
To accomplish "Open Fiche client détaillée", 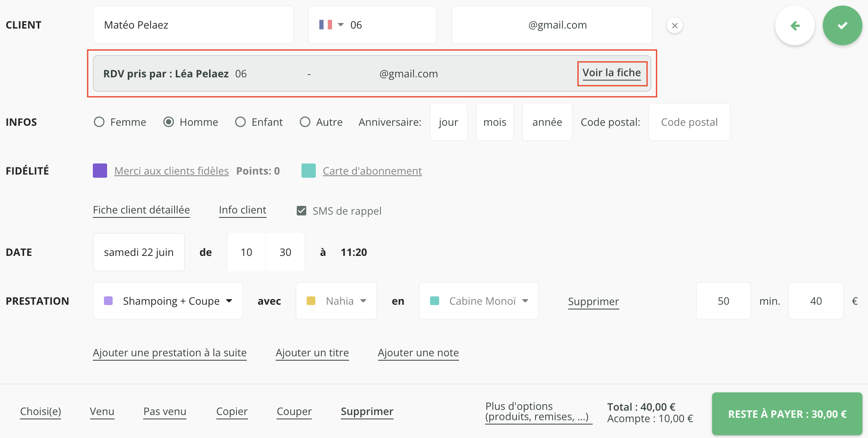I will click(x=141, y=210).
